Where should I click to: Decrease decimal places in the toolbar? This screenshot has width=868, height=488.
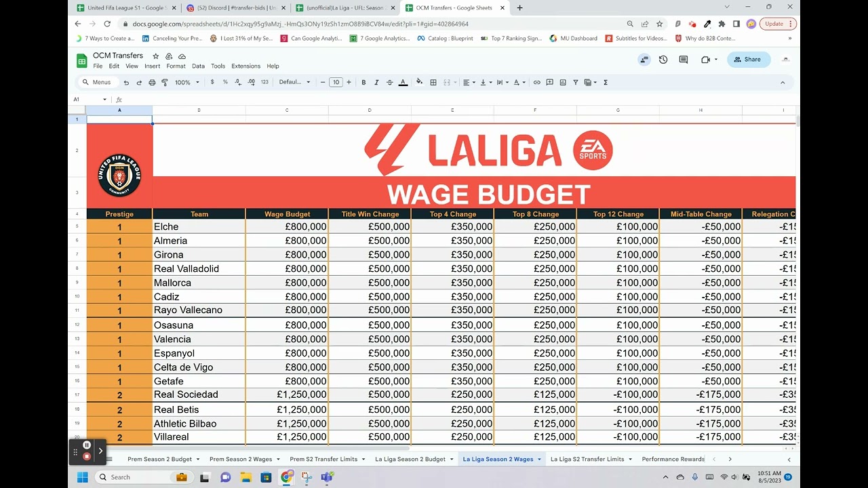point(238,82)
